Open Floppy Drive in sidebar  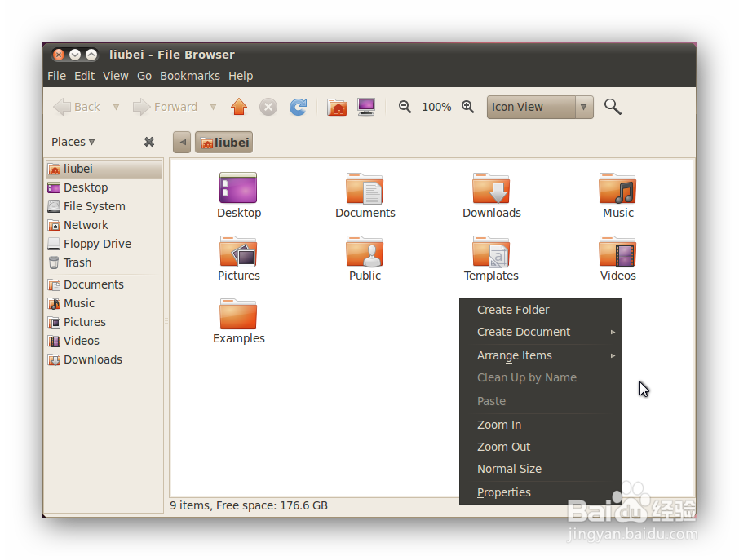104,244
